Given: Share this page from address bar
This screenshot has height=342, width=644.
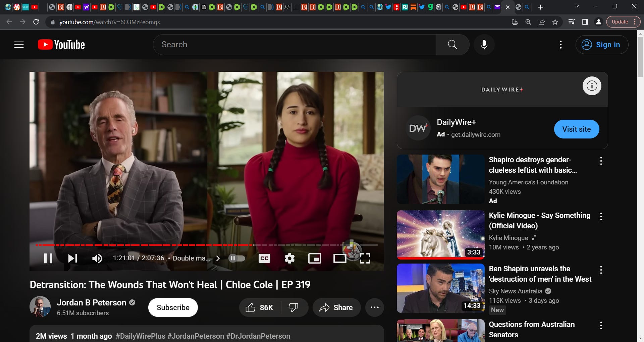Looking at the screenshot, I should [541, 22].
